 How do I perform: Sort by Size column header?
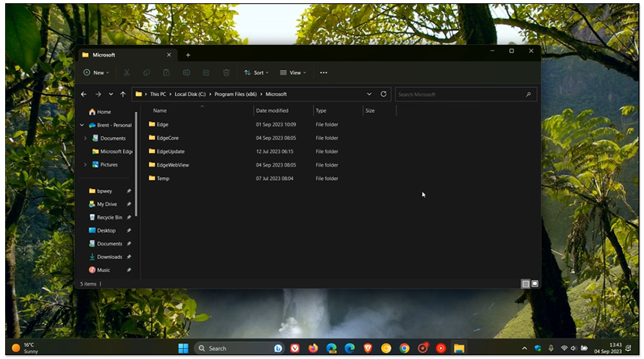tap(370, 111)
